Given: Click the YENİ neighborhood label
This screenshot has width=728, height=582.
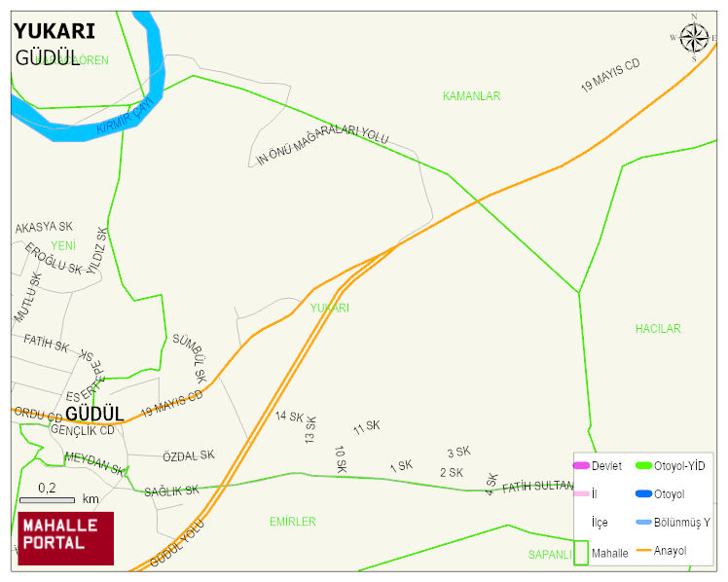Looking at the screenshot, I should click(63, 245).
